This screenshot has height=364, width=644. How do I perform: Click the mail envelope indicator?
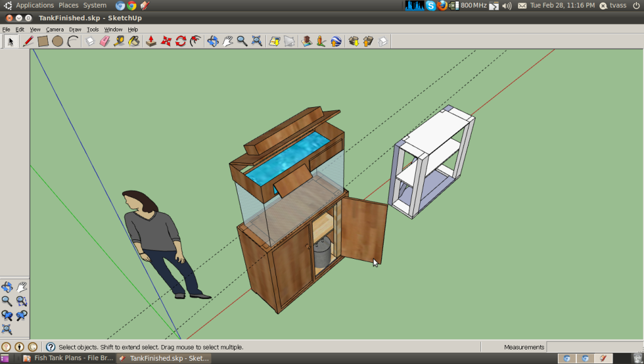[x=522, y=5]
